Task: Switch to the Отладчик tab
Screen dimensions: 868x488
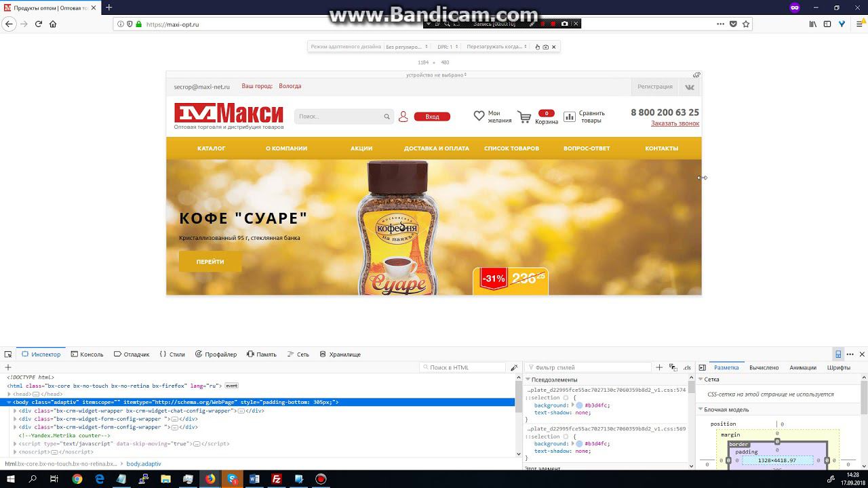Action: pos(132,354)
